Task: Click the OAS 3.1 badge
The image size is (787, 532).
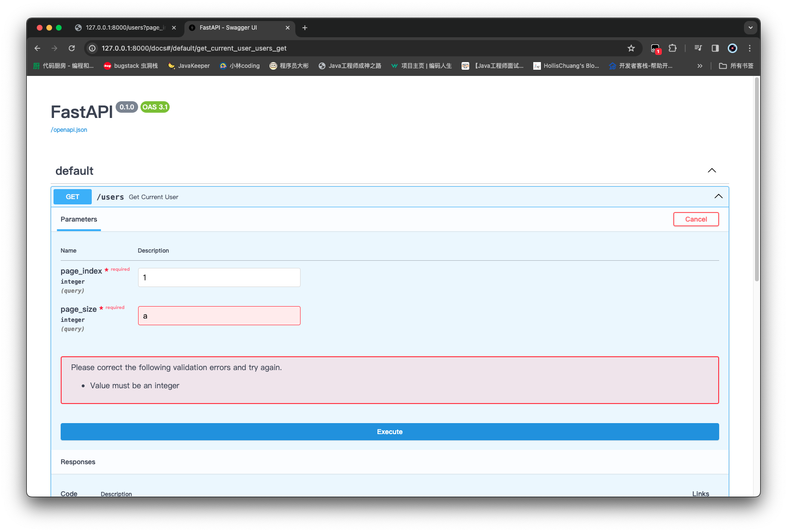Action: click(x=155, y=107)
